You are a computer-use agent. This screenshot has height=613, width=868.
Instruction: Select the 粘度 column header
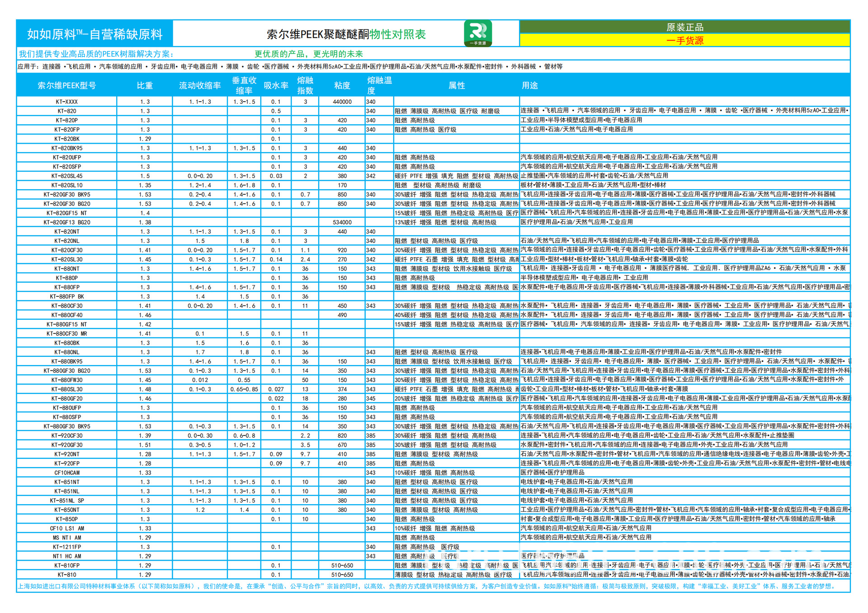coord(342,85)
